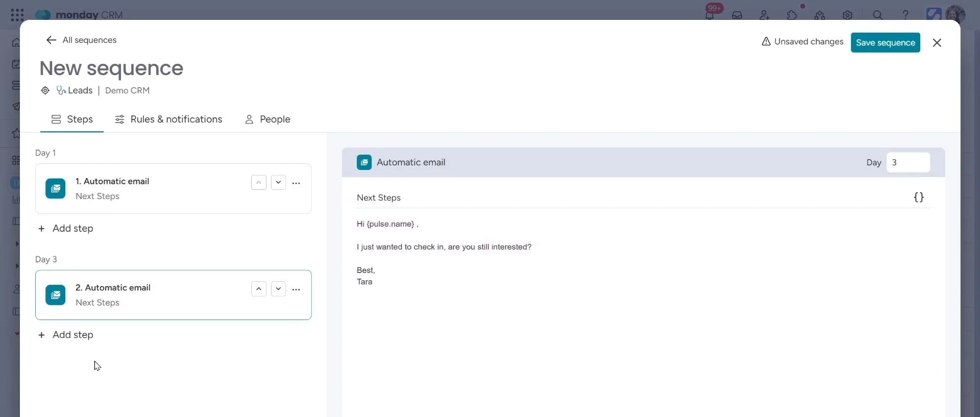Click step 2 Automatic email icon

55,295
